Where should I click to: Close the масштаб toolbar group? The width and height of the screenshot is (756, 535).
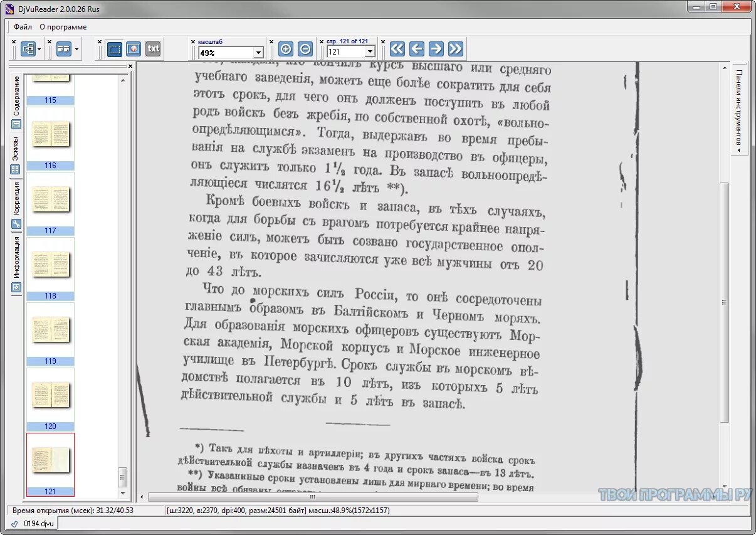pyautogui.click(x=193, y=41)
